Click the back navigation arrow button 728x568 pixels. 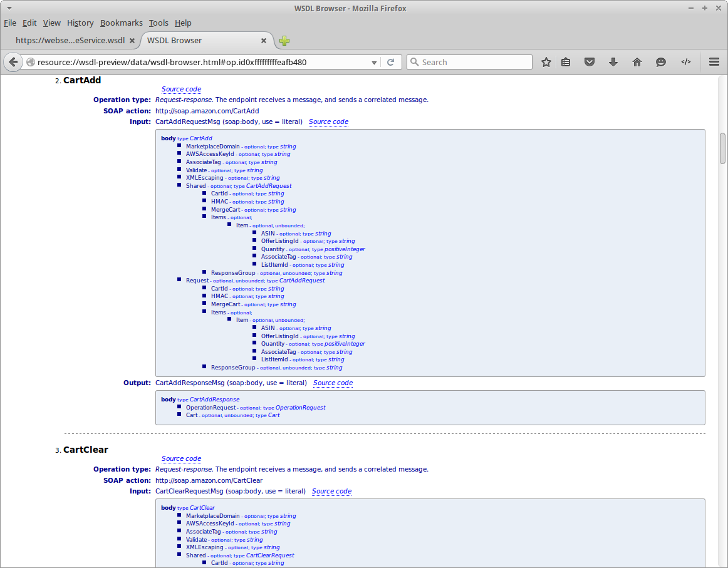[13, 62]
